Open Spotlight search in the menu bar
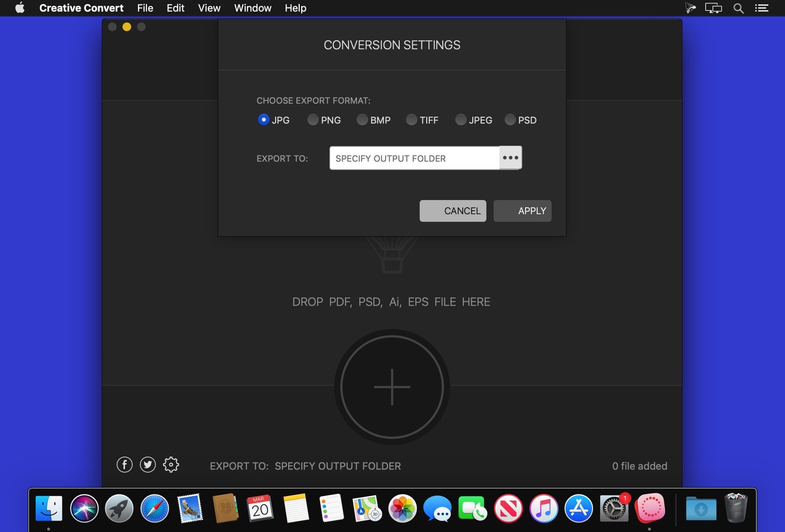 738,8
